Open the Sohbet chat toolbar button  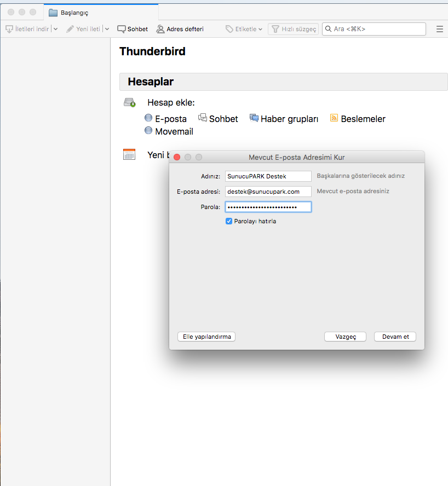click(133, 29)
